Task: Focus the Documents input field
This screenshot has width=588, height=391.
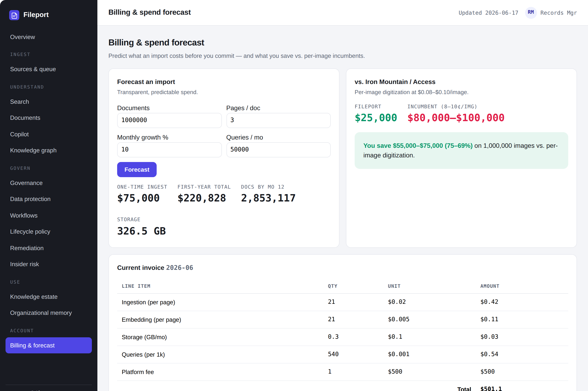Action: (170, 120)
